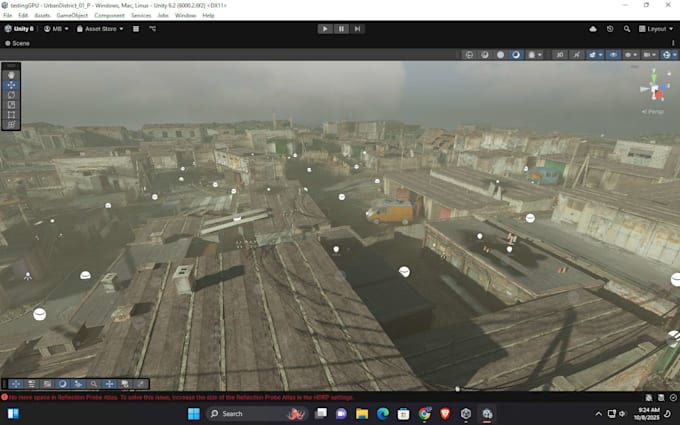Open Google Chrome from the taskbar
The height and width of the screenshot is (425, 680).
coord(425,414)
